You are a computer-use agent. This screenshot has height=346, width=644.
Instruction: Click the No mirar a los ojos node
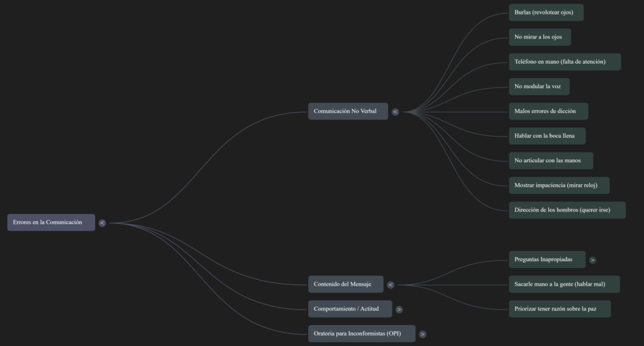540,37
